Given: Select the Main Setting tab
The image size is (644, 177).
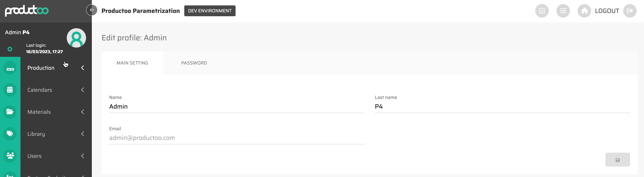Looking at the screenshot, I should pyautogui.click(x=132, y=63).
